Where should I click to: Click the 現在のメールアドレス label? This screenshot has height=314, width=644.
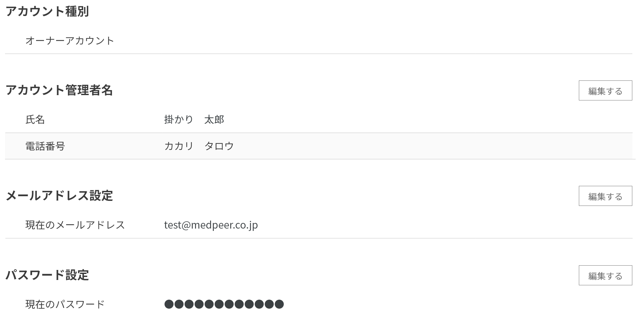coord(75,225)
